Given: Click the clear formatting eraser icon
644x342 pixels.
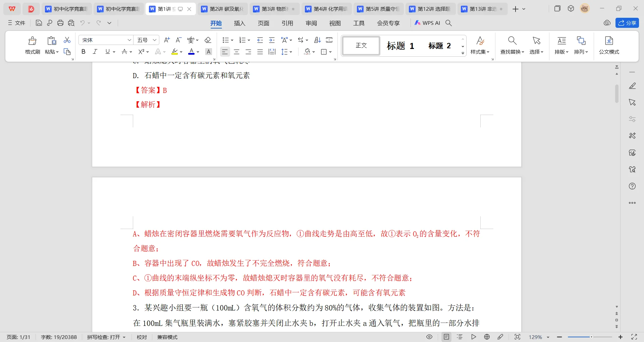Looking at the screenshot, I should tap(208, 40).
